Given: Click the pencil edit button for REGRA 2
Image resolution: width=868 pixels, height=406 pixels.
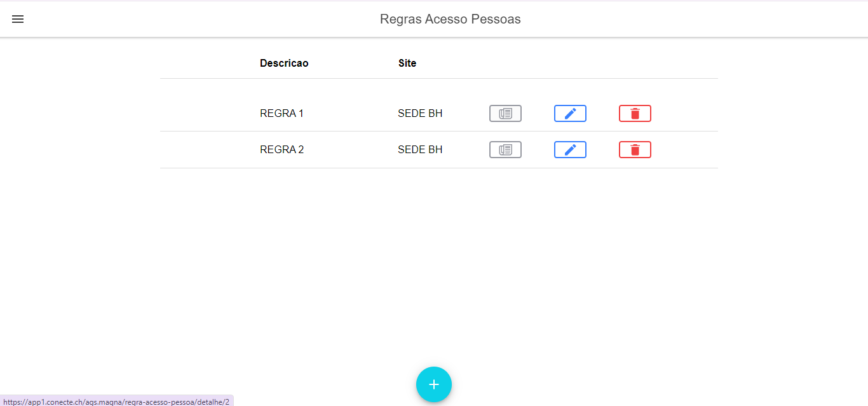Looking at the screenshot, I should pos(570,150).
